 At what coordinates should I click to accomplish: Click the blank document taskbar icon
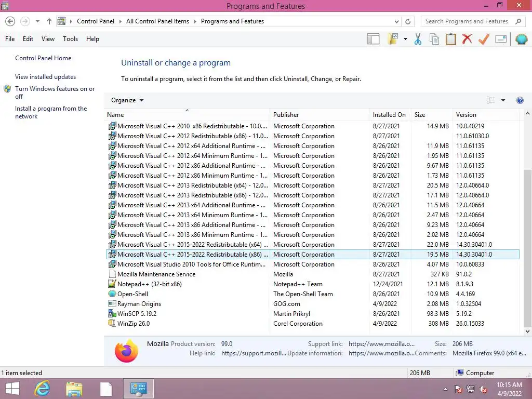[x=106, y=389]
